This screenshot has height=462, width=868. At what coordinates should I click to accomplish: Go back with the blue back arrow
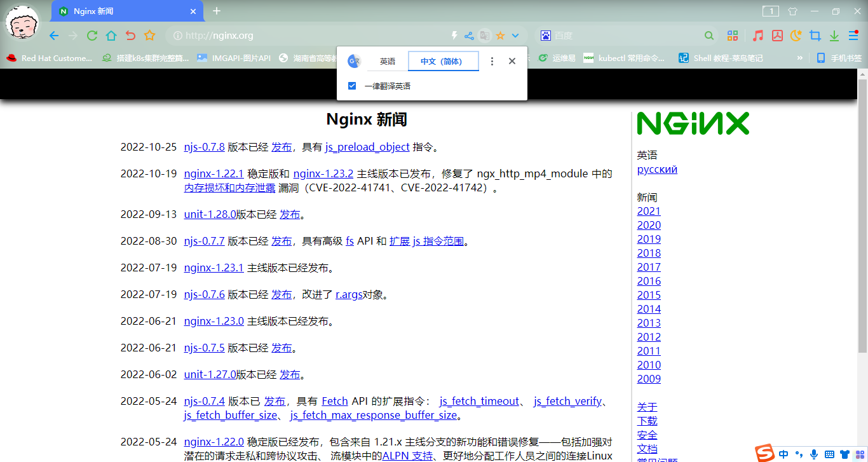tap(54, 36)
